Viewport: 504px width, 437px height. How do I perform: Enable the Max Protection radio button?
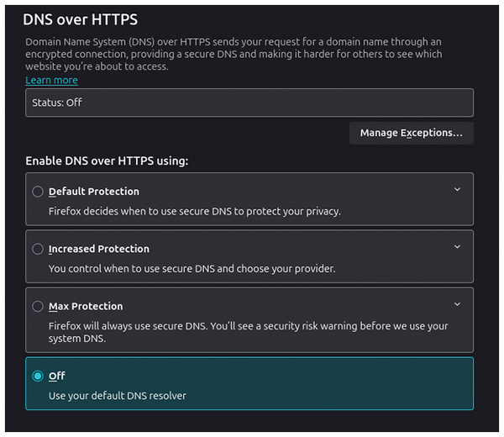coord(38,307)
